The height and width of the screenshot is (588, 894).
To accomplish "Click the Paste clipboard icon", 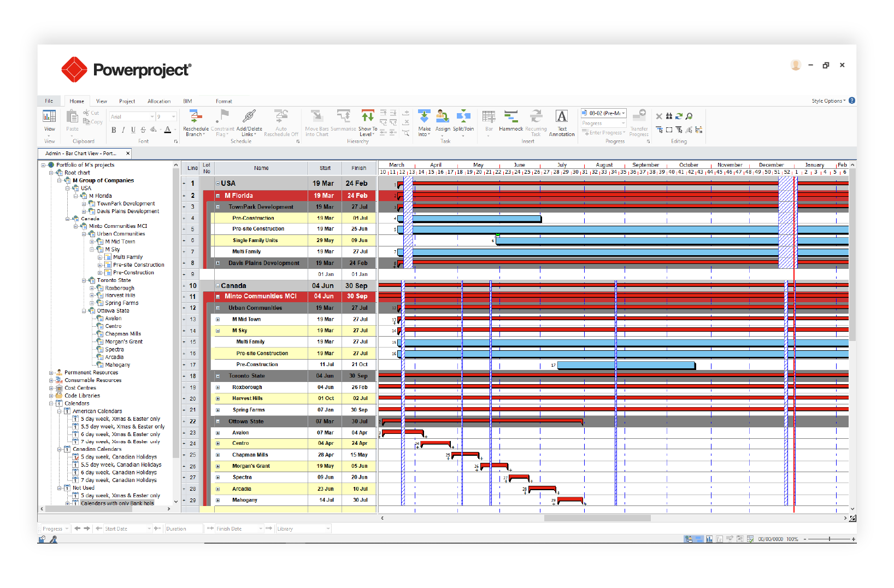I will coord(72,116).
